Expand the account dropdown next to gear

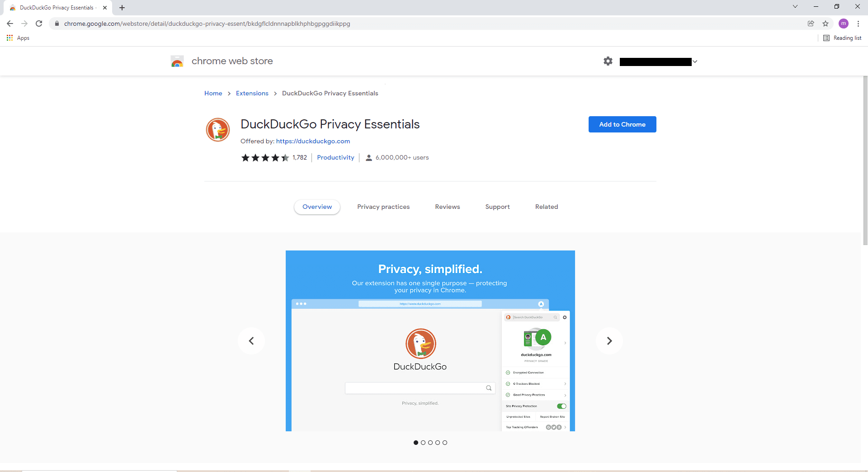pyautogui.click(x=695, y=61)
